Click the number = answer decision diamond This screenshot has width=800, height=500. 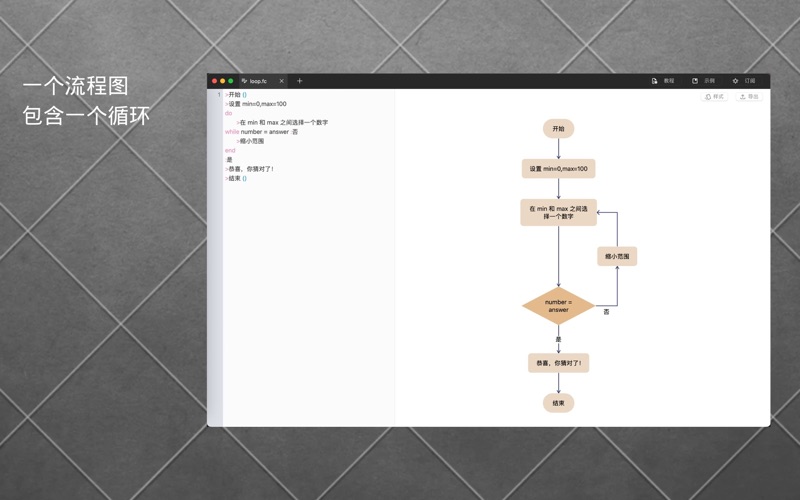[x=558, y=306]
